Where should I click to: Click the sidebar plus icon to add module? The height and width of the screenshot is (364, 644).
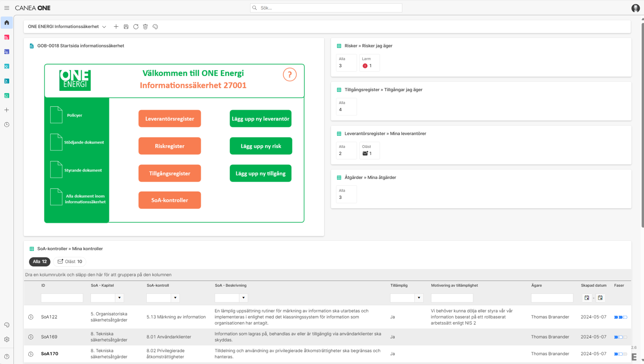pos(7,110)
